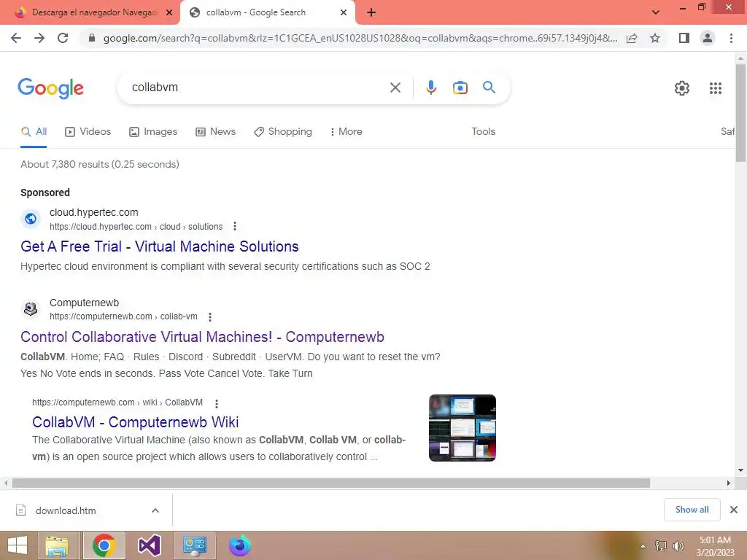Open the Chrome profile avatar menu
This screenshot has width=747, height=560.
pyautogui.click(x=708, y=38)
